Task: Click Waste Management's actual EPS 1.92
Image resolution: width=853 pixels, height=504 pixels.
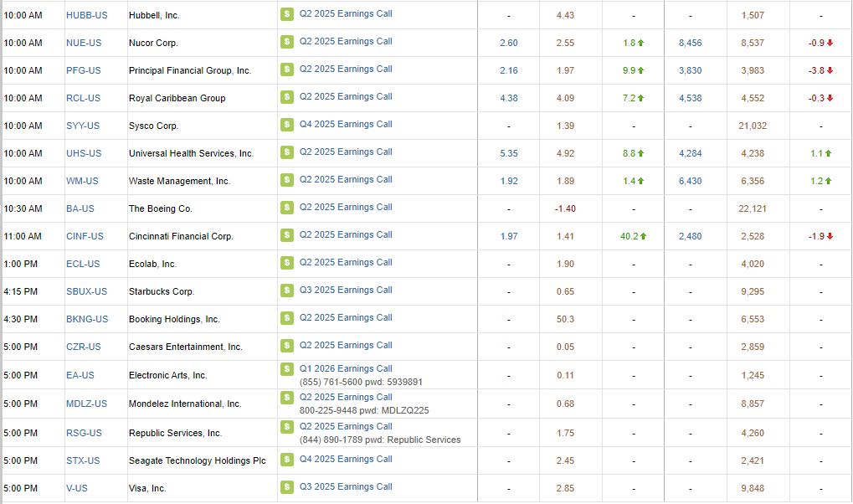Action: (x=509, y=181)
